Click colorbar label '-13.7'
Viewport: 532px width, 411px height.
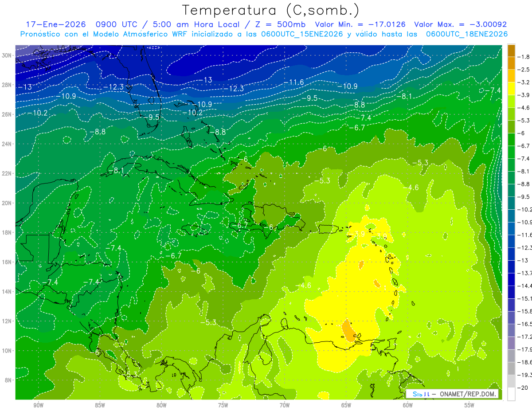(x=524, y=273)
